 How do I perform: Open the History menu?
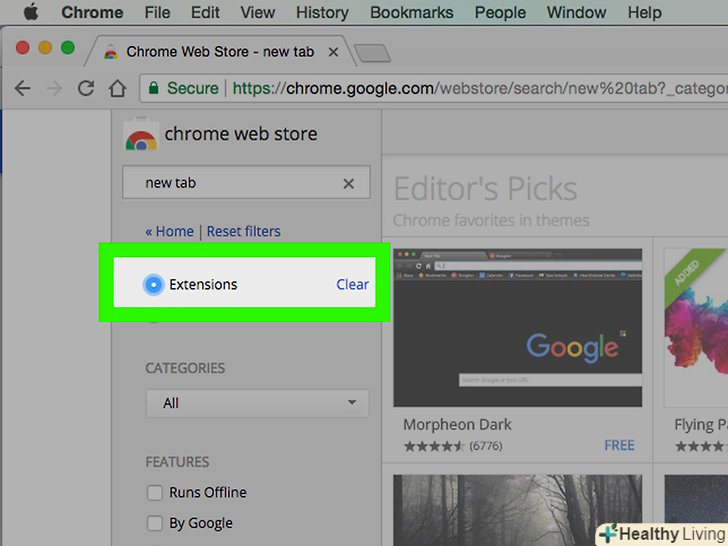click(322, 13)
